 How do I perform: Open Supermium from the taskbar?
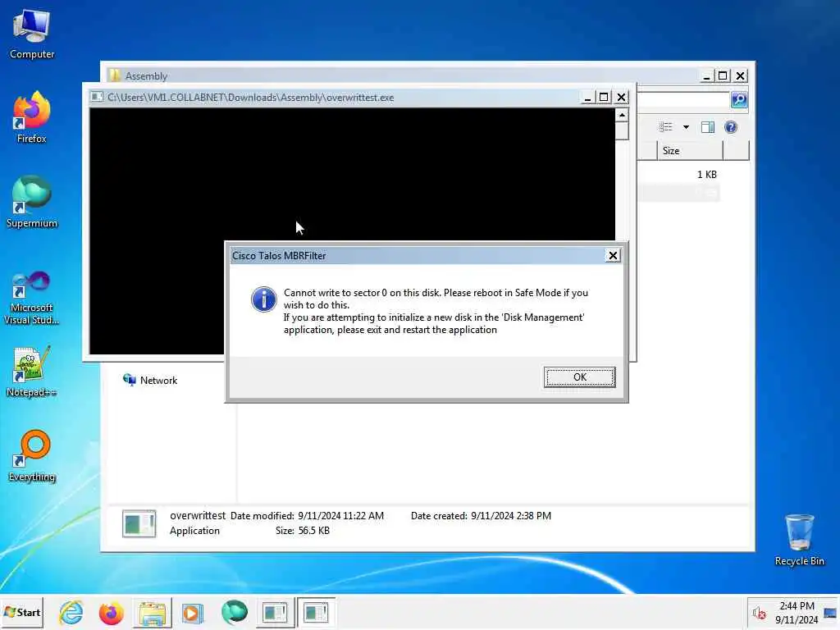coord(234,612)
